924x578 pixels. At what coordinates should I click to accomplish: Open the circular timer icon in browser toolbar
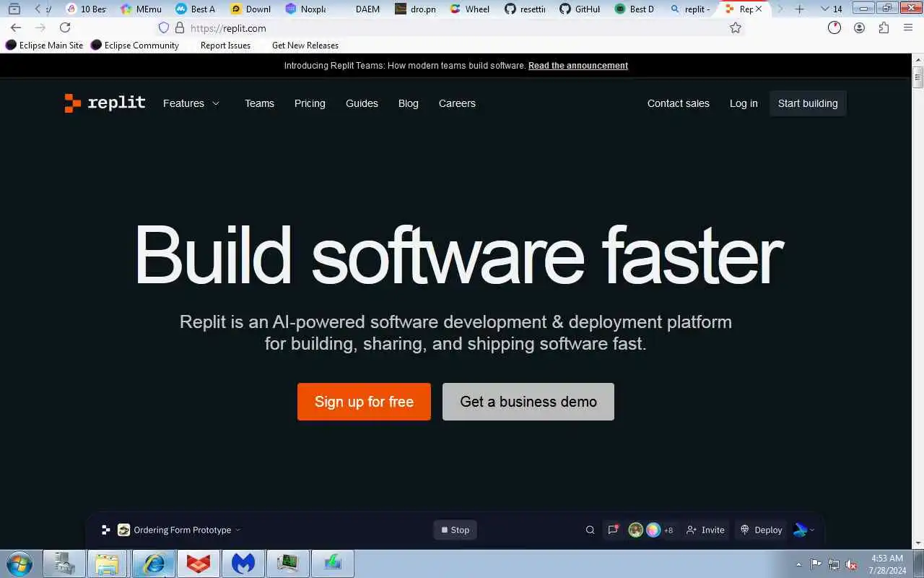point(834,27)
